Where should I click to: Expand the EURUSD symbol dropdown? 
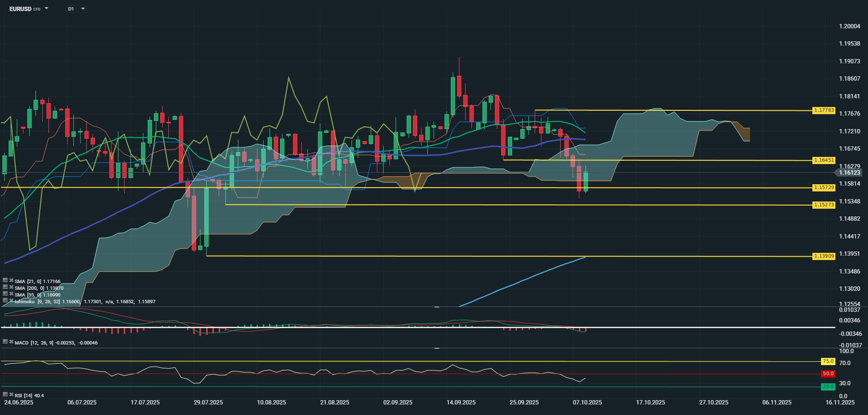coord(47,9)
